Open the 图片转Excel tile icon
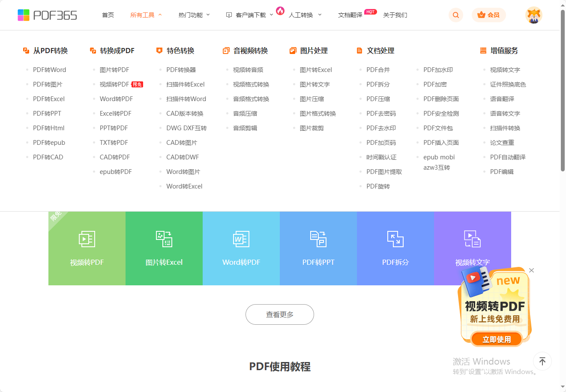The width and height of the screenshot is (566, 392). coord(164,239)
